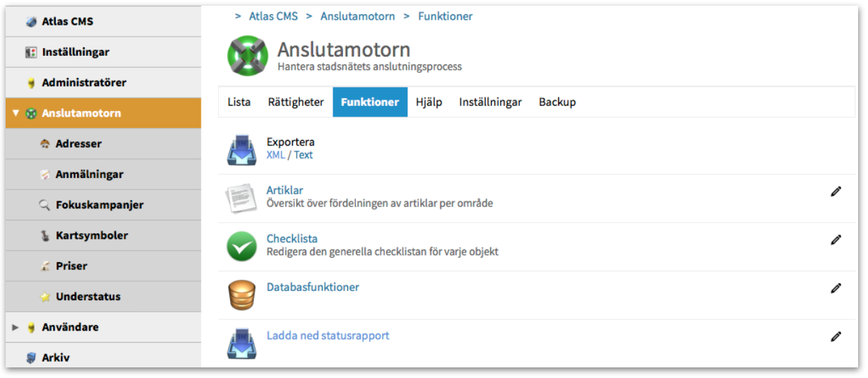This screenshot has height=378, width=868.
Task: Click the green Anslutamotorn logo icon
Action: [248, 56]
